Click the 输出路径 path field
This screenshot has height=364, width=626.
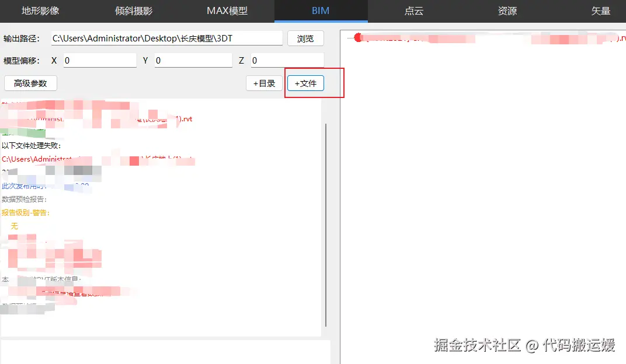pos(167,38)
